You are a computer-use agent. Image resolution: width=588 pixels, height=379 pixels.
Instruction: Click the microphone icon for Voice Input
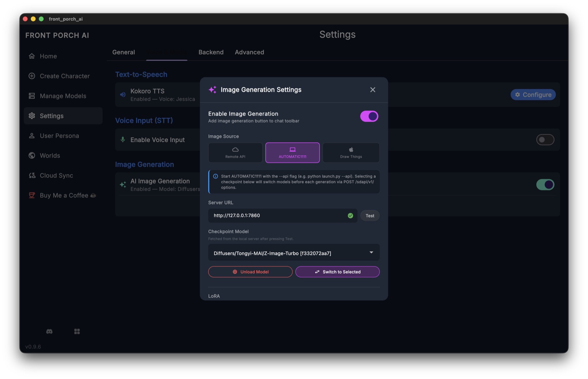point(123,140)
